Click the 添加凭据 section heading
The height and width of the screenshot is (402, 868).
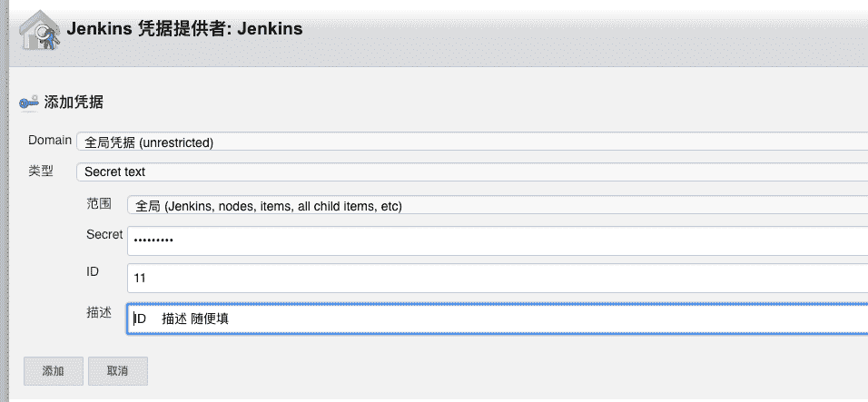[74, 103]
